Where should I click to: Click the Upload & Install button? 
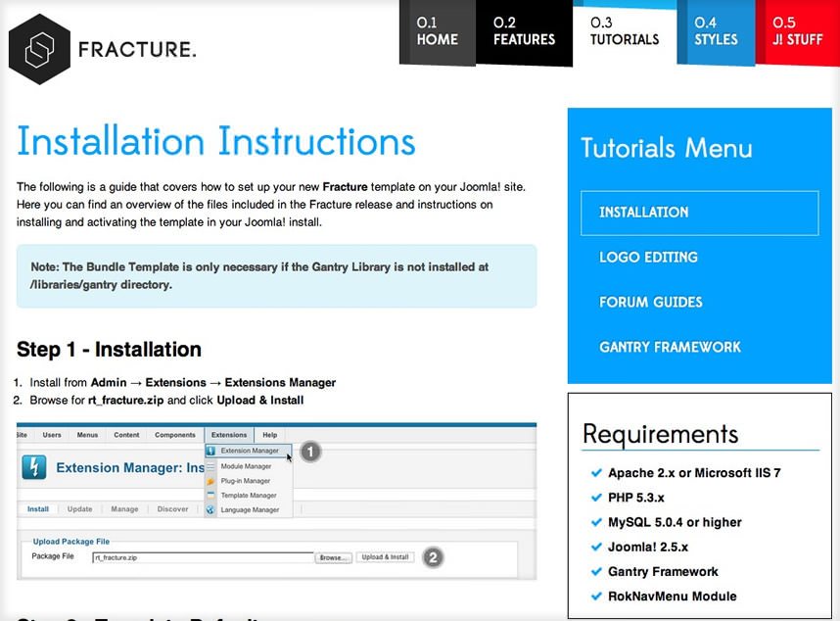click(385, 557)
